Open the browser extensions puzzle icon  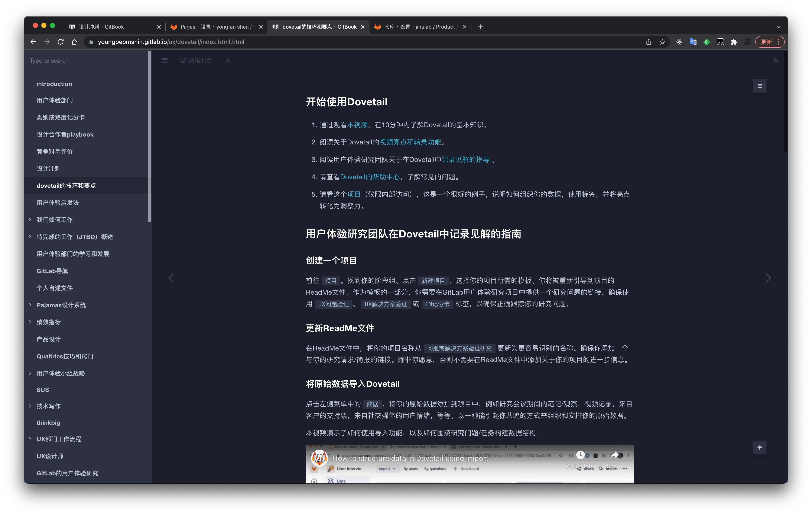point(734,42)
